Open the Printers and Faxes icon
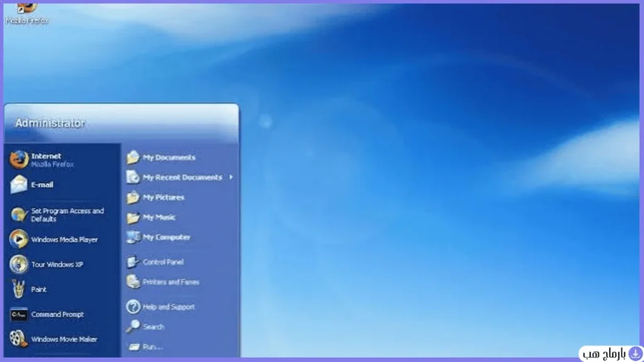The image size is (644, 362). coord(133,282)
